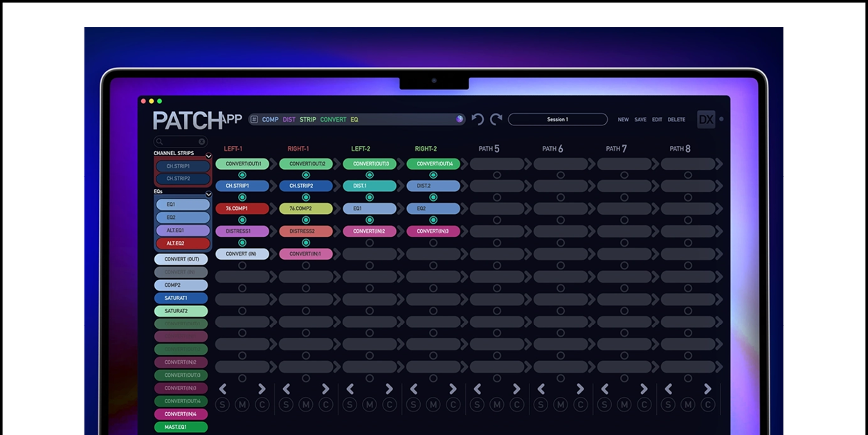
Task: Select the DIST filter tab
Action: click(289, 120)
